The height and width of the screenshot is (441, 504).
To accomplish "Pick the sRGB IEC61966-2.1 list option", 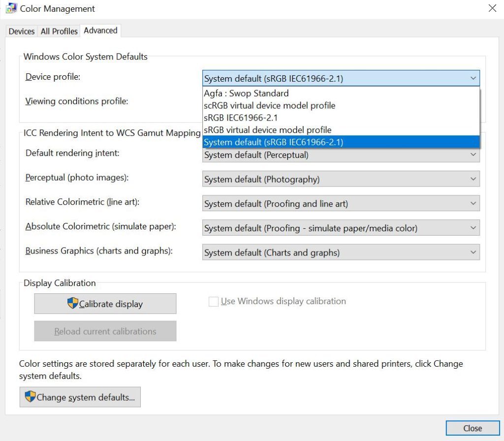I will [241, 118].
